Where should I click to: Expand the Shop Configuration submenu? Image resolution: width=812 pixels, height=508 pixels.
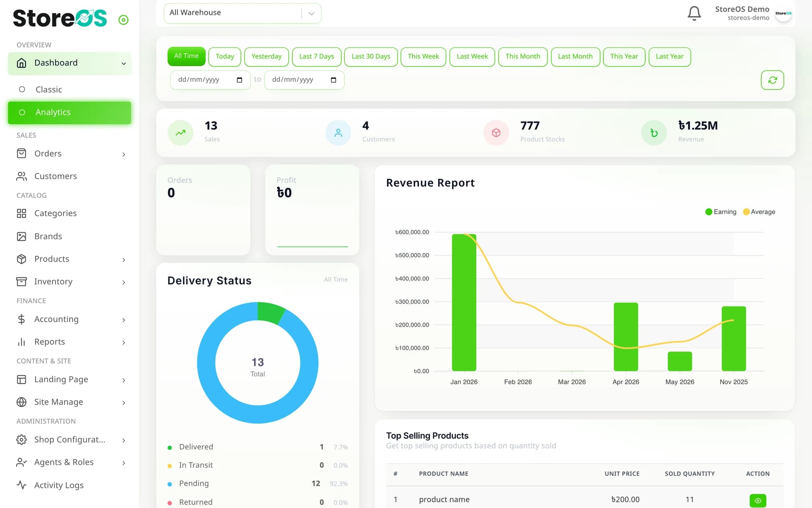(69, 440)
